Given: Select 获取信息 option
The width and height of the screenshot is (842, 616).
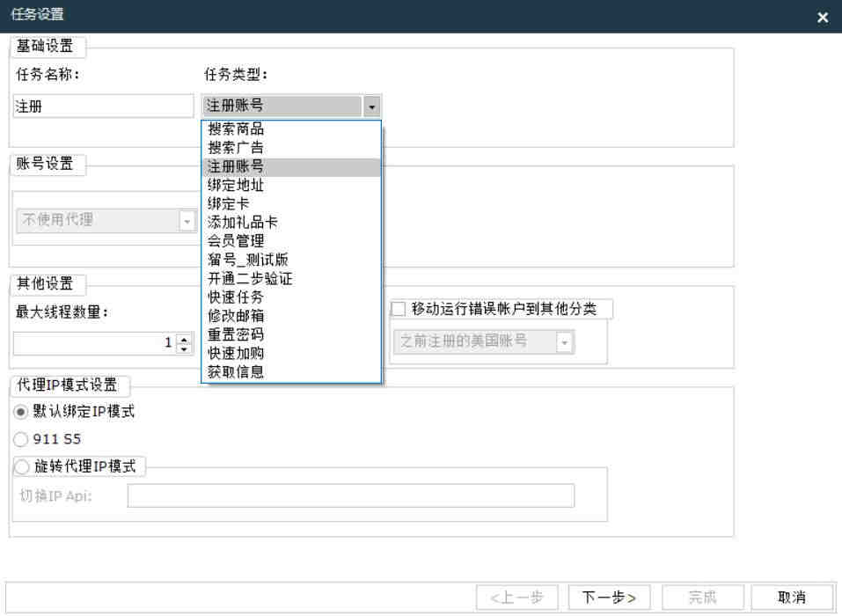Looking at the screenshot, I should (x=290, y=372).
